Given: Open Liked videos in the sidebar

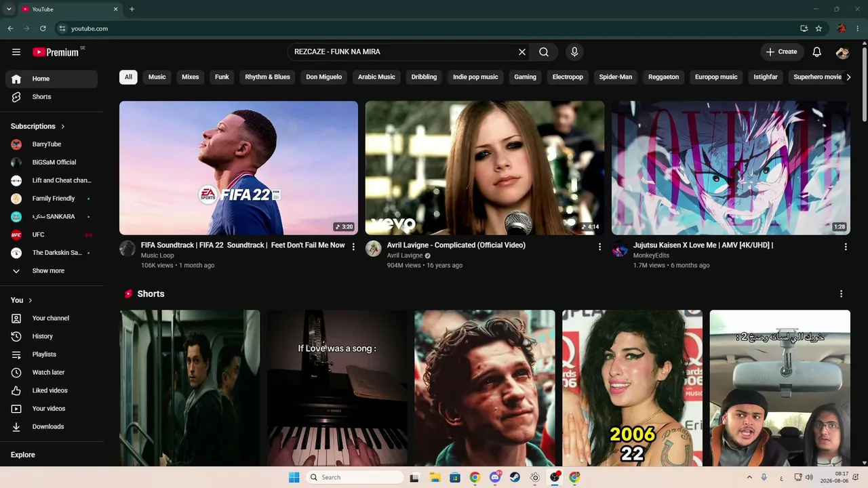Looking at the screenshot, I should (x=52, y=390).
